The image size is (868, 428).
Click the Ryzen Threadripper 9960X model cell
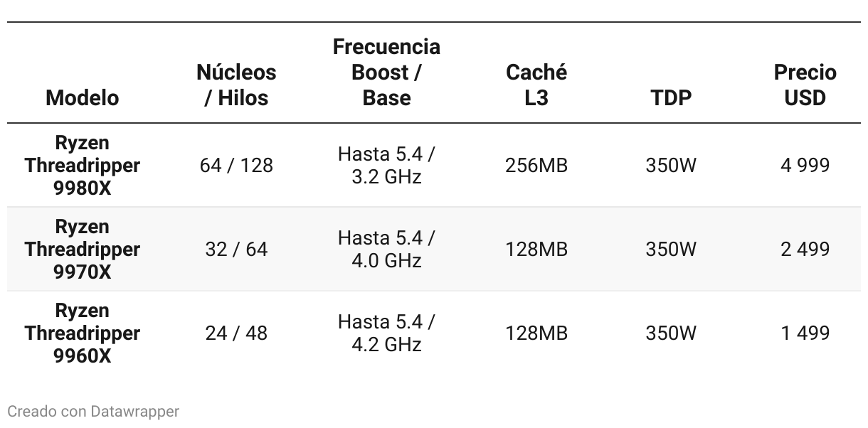[83, 333]
